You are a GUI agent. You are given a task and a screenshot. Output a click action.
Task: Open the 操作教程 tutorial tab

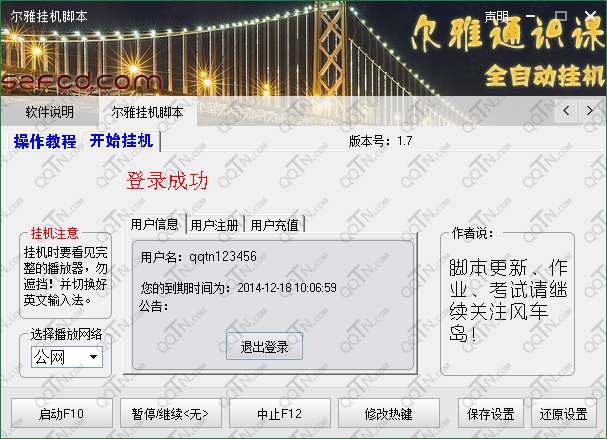(x=45, y=141)
